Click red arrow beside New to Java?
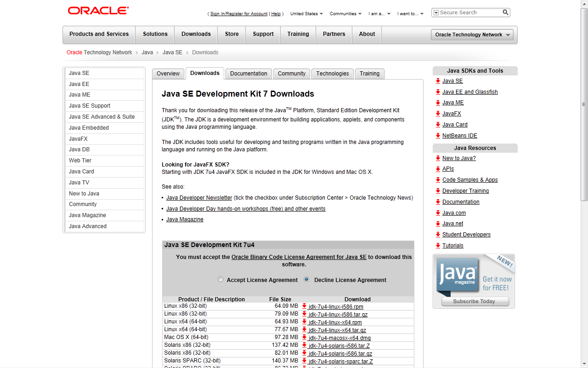 pos(438,158)
